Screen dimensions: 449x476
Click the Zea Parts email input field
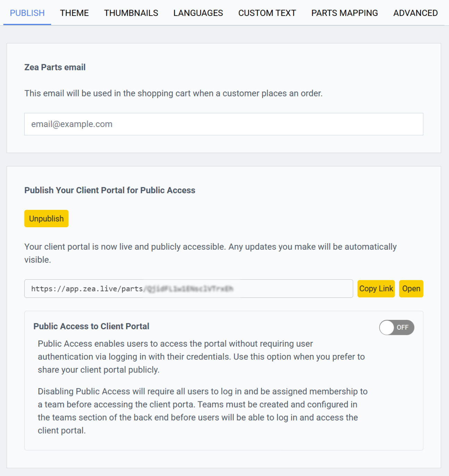[224, 124]
